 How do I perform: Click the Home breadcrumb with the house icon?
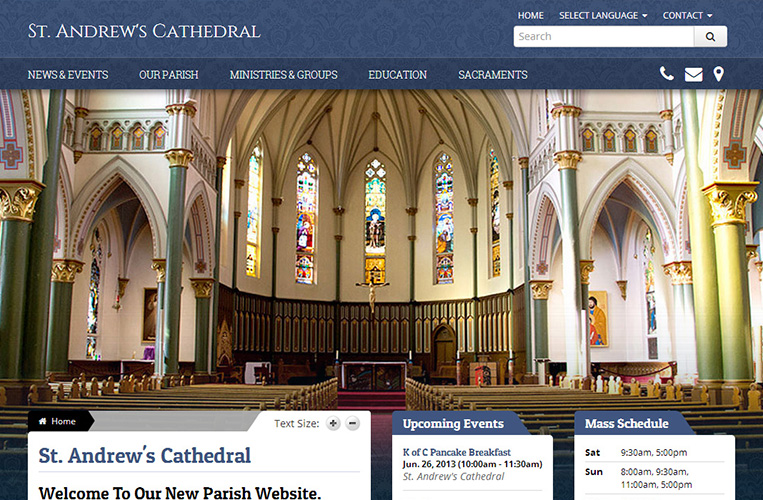pyautogui.click(x=57, y=421)
